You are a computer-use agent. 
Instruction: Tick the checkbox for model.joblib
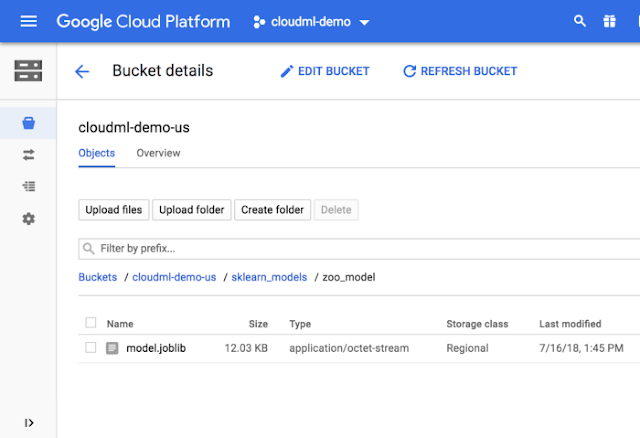coord(91,348)
